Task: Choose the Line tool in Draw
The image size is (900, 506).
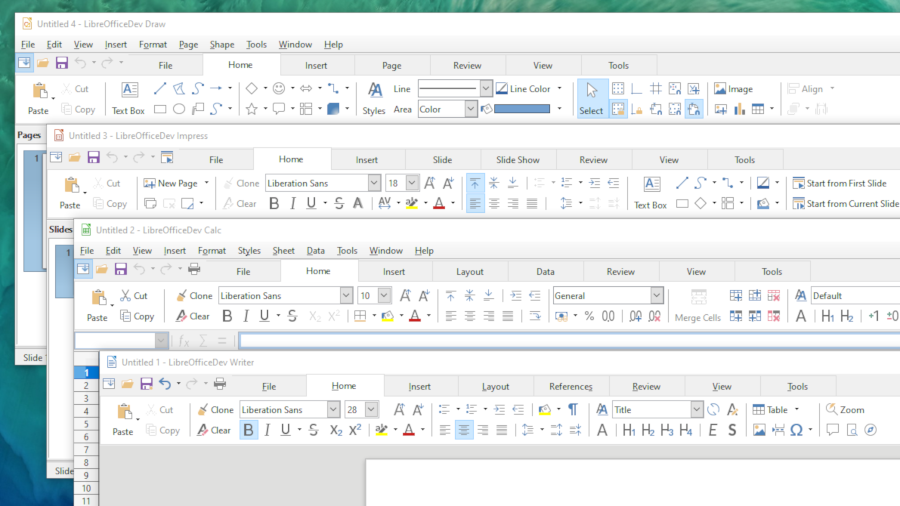Action: pyautogui.click(x=160, y=88)
